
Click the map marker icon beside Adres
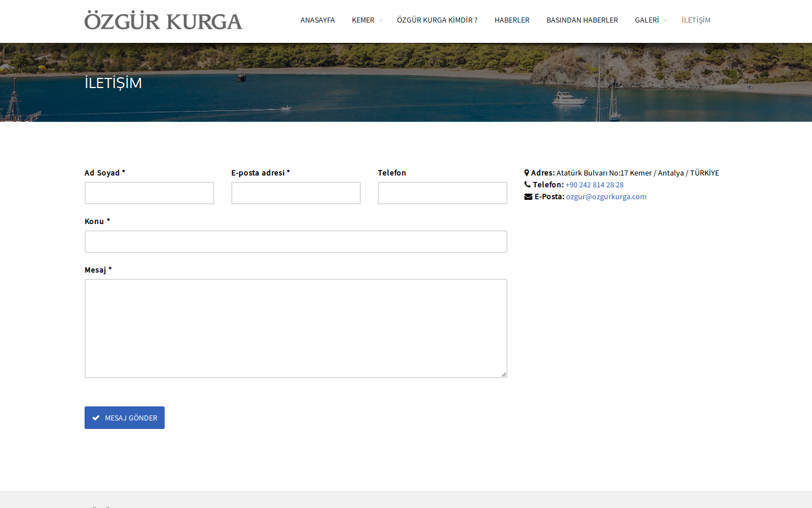[x=527, y=173]
